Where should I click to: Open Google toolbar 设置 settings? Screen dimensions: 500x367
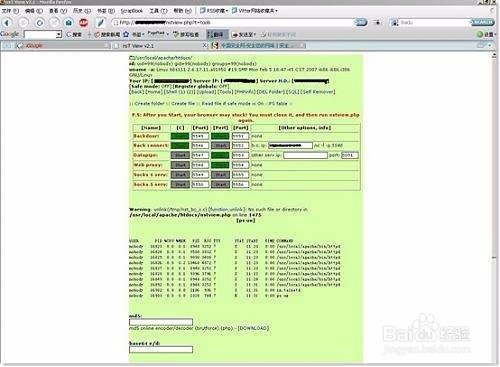coord(486,34)
